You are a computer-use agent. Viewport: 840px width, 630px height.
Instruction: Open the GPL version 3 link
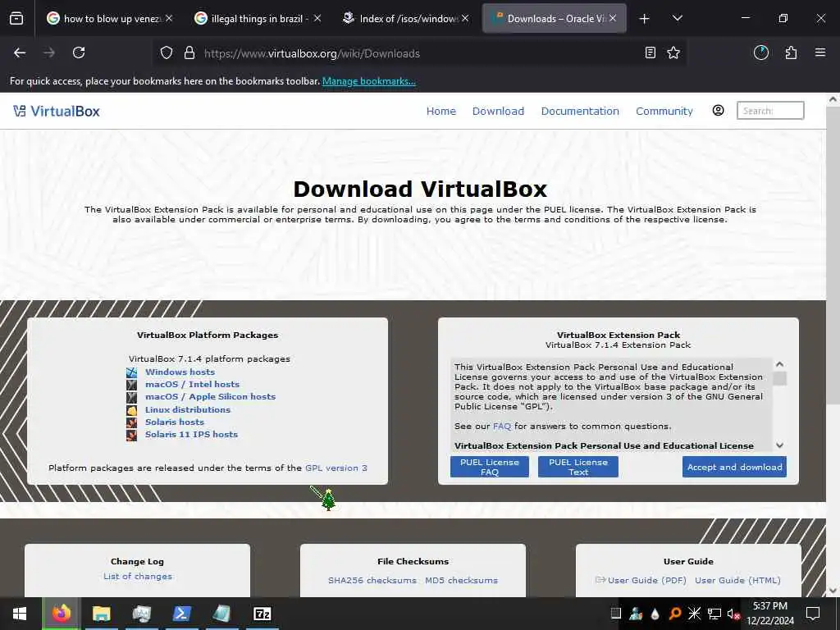pos(336,468)
